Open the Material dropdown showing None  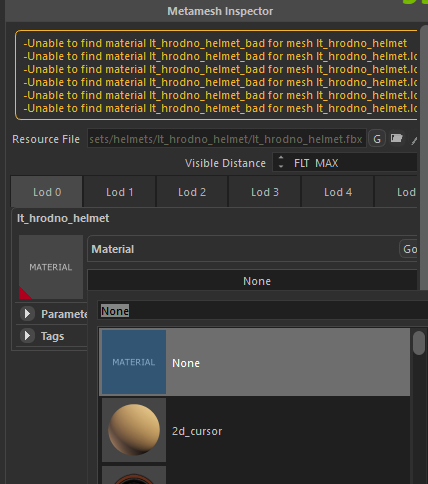pos(252,281)
